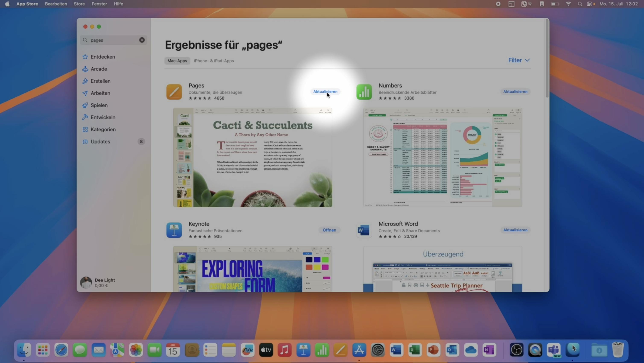Open Kategorien in the sidebar
Viewport: 644px width, 363px height.
(x=103, y=129)
